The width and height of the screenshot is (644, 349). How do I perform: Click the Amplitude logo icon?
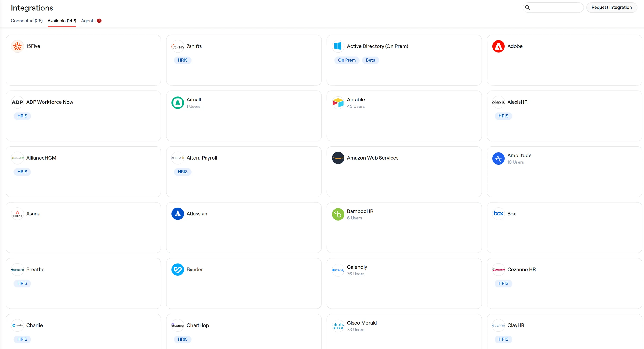(498, 158)
